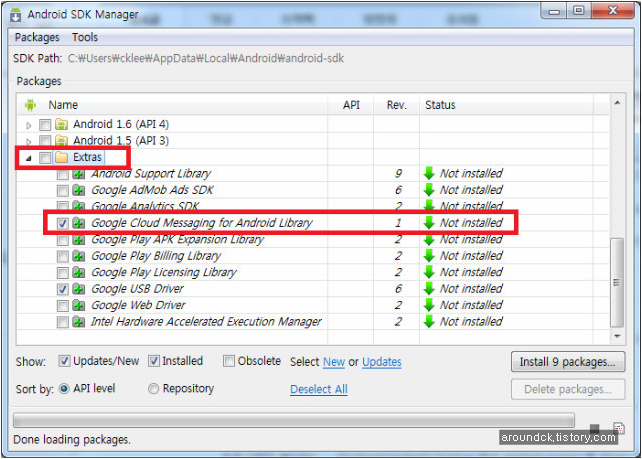Click the green download arrow for Google Cloud Messaging
The height and width of the screenshot is (459, 642).
(x=429, y=223)
